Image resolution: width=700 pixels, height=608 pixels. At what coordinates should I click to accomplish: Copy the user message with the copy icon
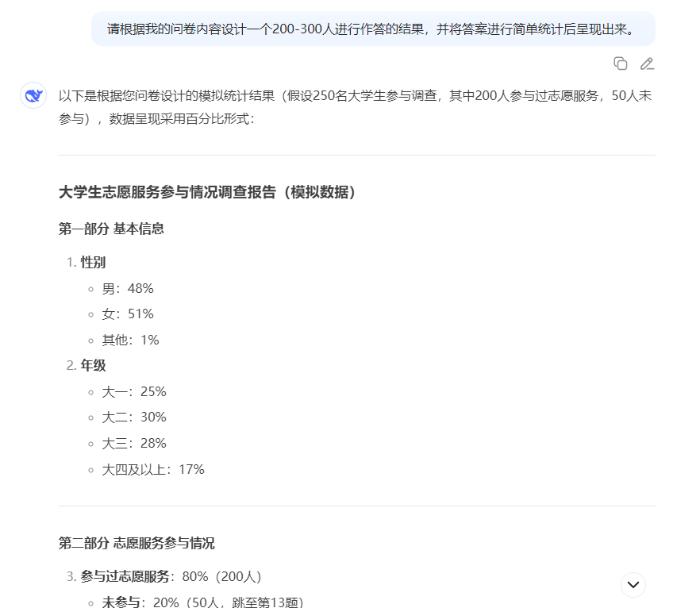pyautogui.click(x=620, y=63)
